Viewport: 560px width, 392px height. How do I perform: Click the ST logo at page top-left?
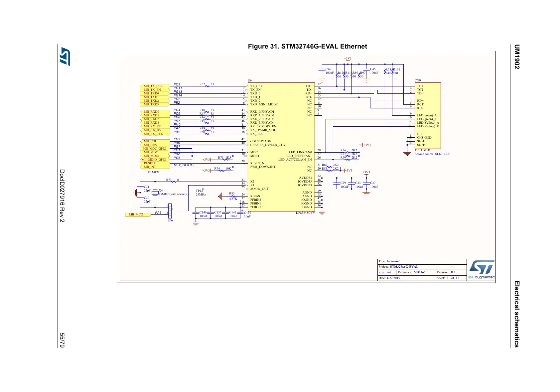[x=65, y=56]
